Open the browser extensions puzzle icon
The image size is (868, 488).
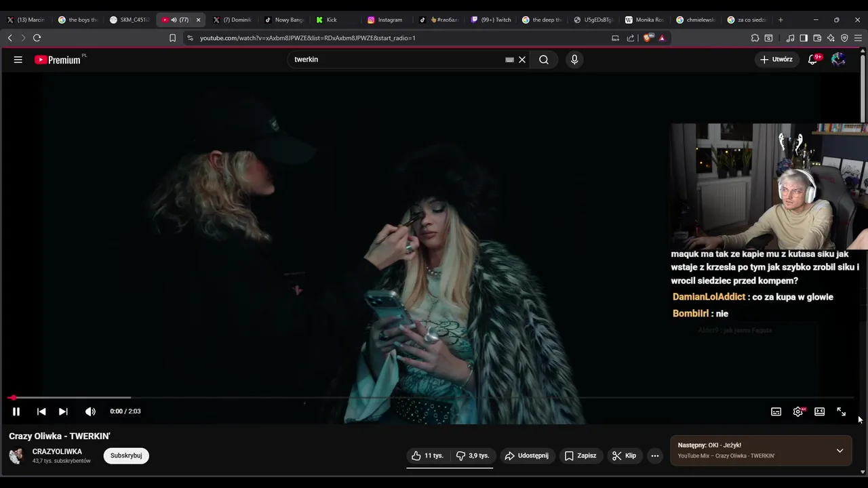pyautogui.click(x=755, y=38)
